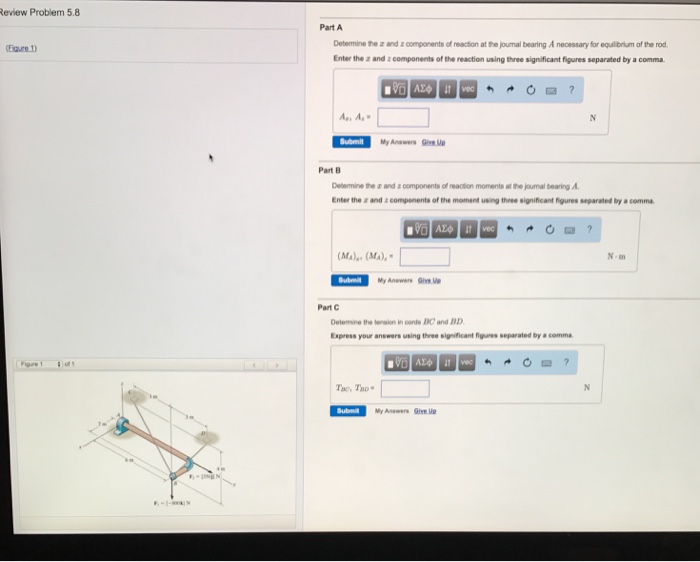Redo entry in Part C toolbar

(x=507, y=362)
